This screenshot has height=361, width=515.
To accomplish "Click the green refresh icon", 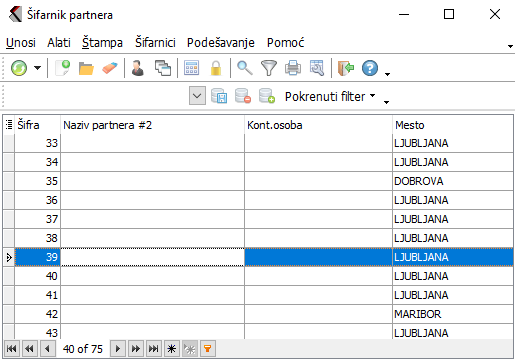I will click(19, 68).
